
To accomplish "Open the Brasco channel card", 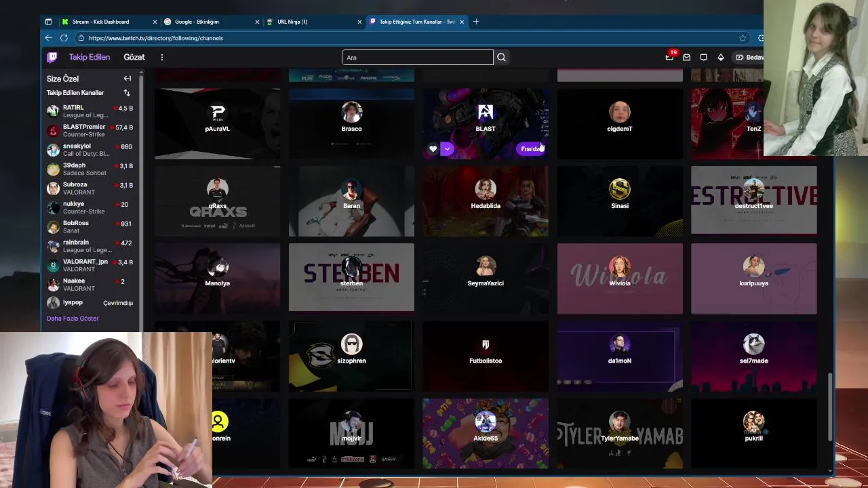I will 351,123.
